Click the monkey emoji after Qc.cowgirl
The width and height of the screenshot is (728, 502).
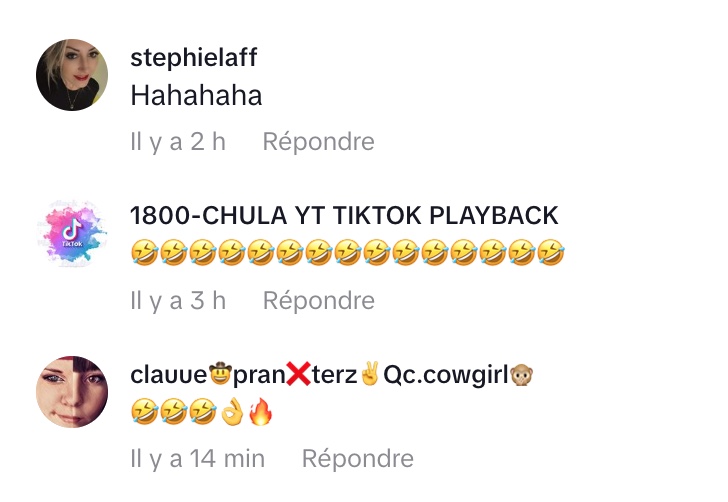click(x=521, y=375)
